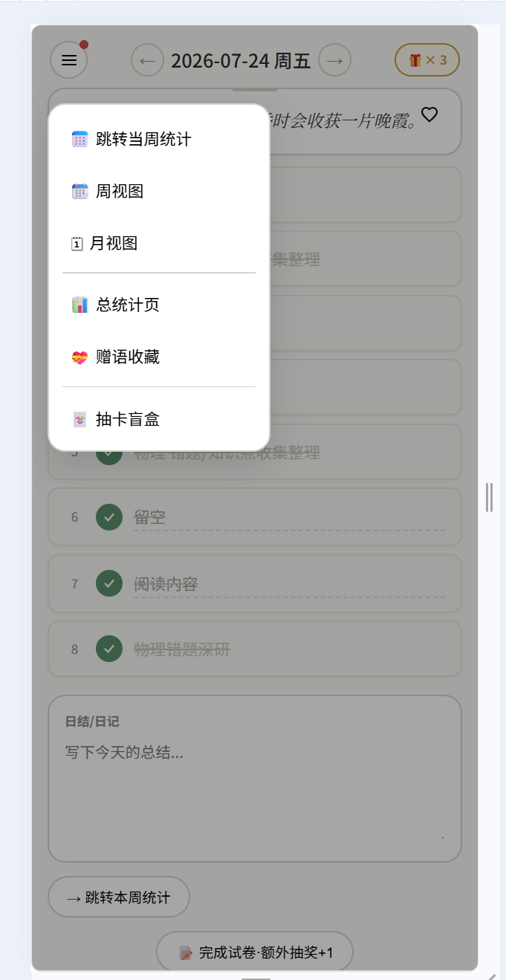Uncheck the task 7 阅读内容 checkmark
The image size is (506, 980).
pos(109,583)
